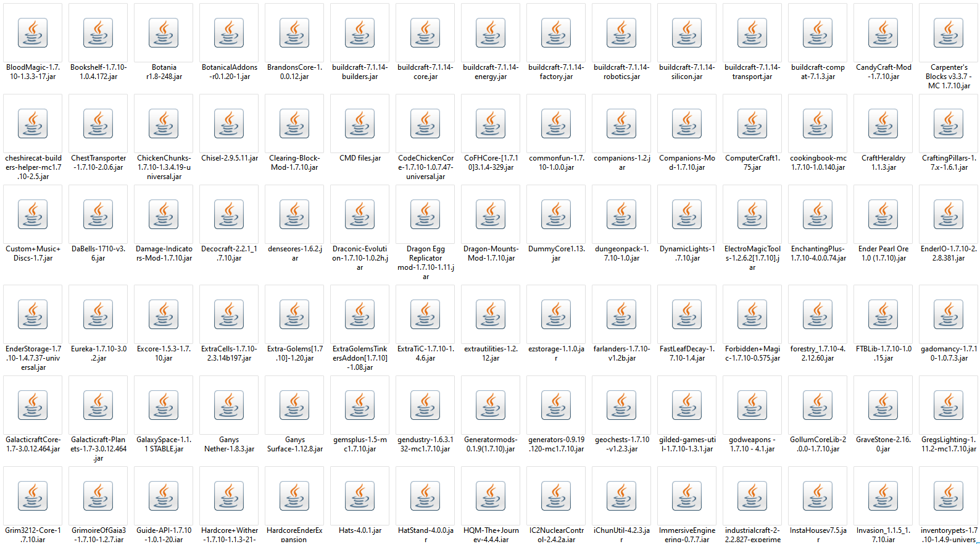Viewport: 980px width, 544px height.
Task: Click DynamicLights-1.7.10.jar label
Action: coord(687,253)
